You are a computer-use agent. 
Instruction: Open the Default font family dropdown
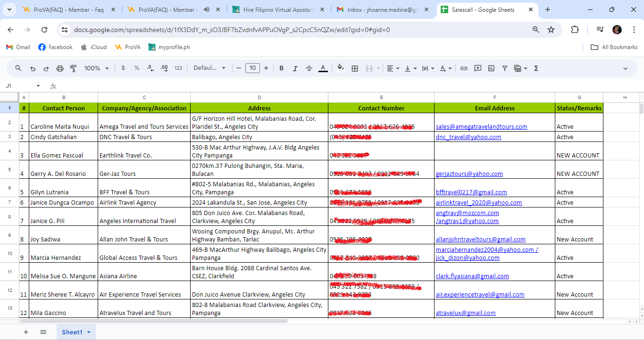point(209,68)
